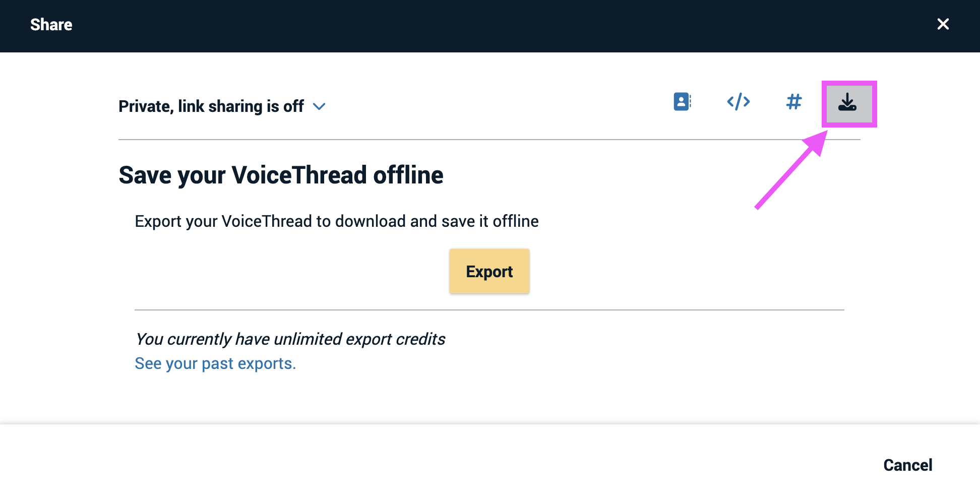Click the Export button
Screen dimensions: 980x503
[489, 271]
